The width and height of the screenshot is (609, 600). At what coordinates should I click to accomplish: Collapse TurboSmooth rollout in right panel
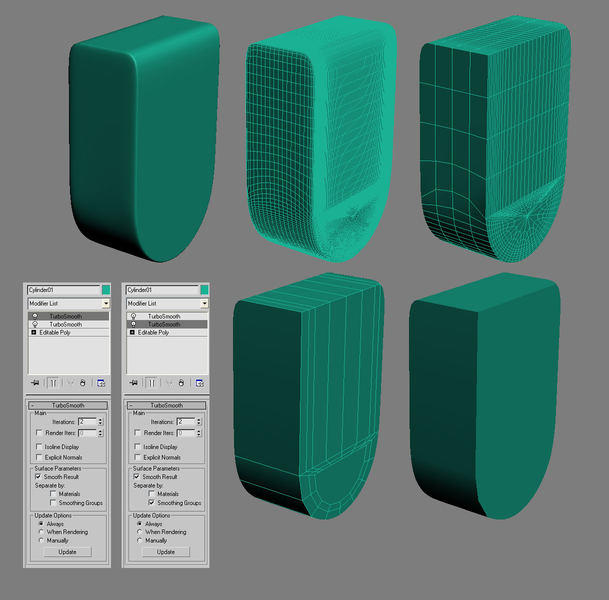(167, 405)
